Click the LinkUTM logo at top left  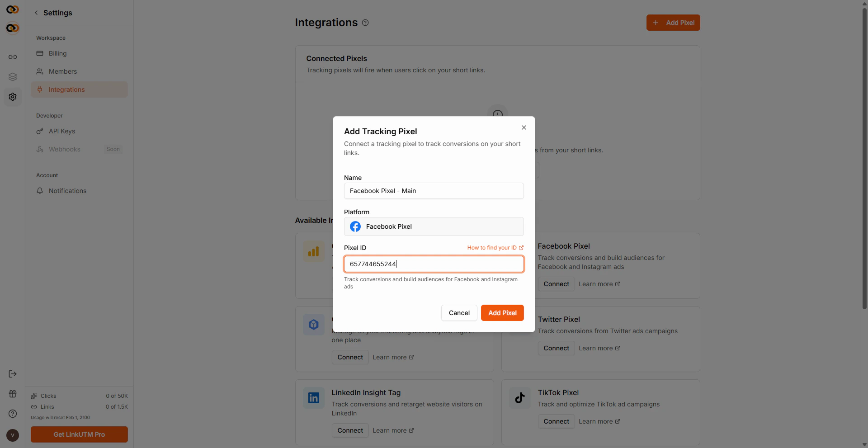click(13, 9)
